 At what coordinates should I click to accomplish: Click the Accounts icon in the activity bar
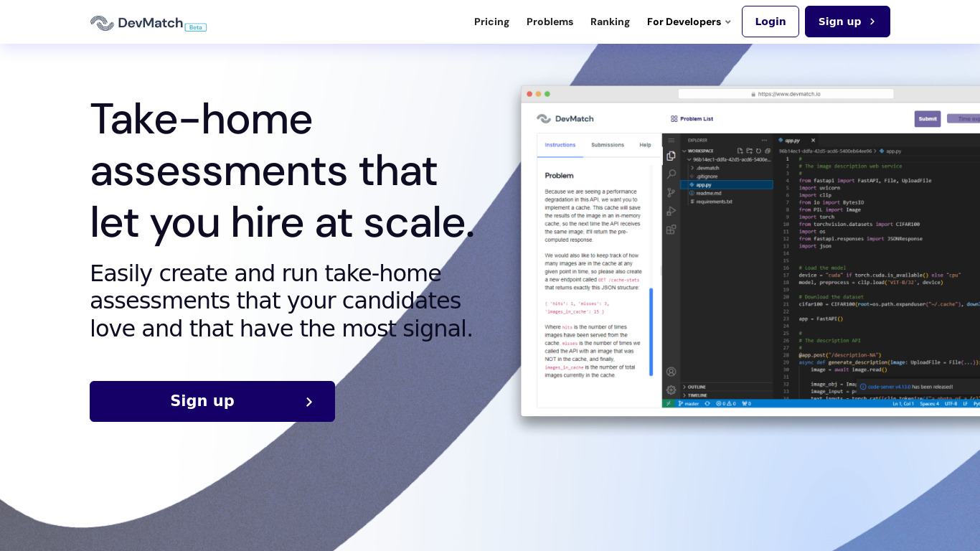click(671, 372)
